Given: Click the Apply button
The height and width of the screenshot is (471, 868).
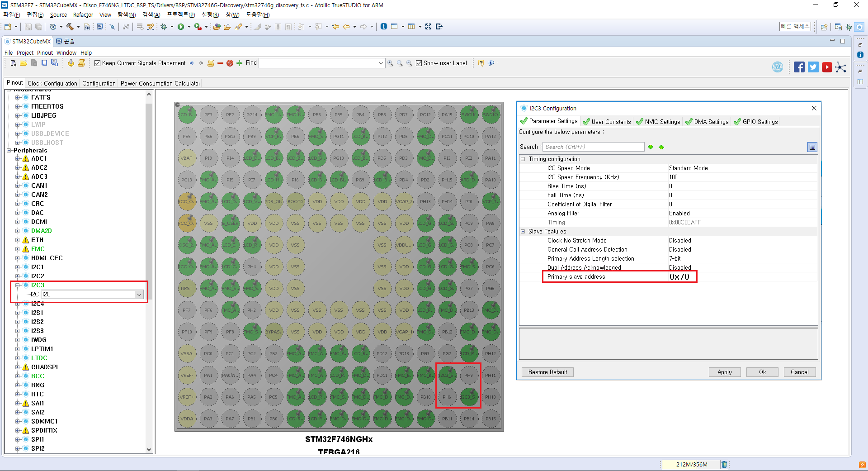Looking at the screenshot, I should pyautogui.click(x=724, y=372).
